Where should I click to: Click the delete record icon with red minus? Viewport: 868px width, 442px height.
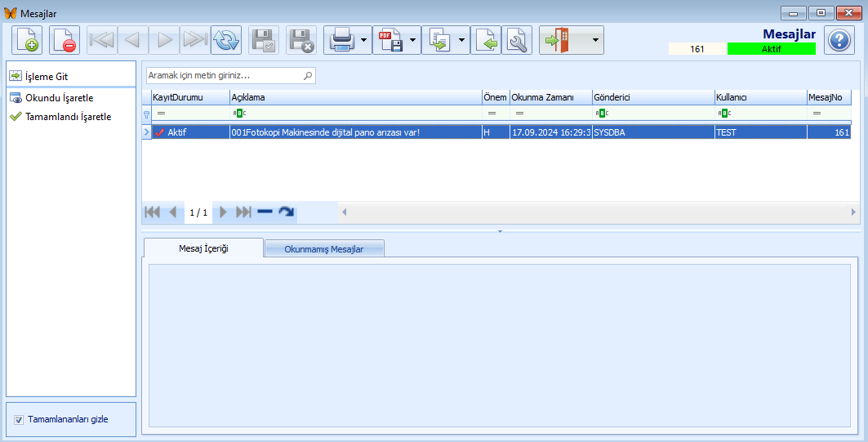65,40
